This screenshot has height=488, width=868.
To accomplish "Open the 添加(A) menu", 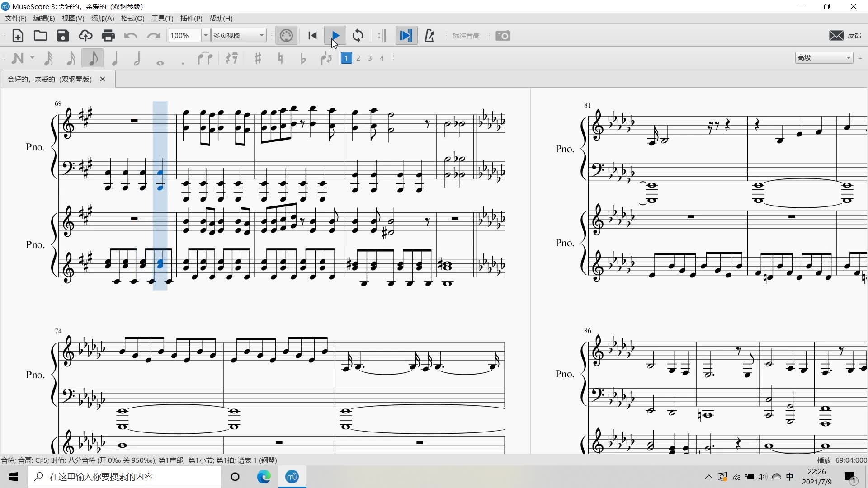I will [103, 19].
